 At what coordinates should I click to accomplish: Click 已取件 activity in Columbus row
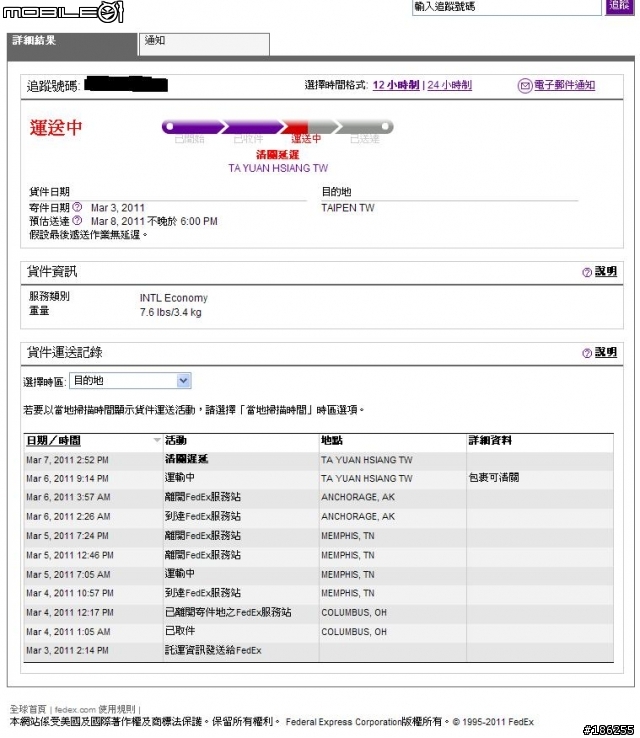click(180, 631)
